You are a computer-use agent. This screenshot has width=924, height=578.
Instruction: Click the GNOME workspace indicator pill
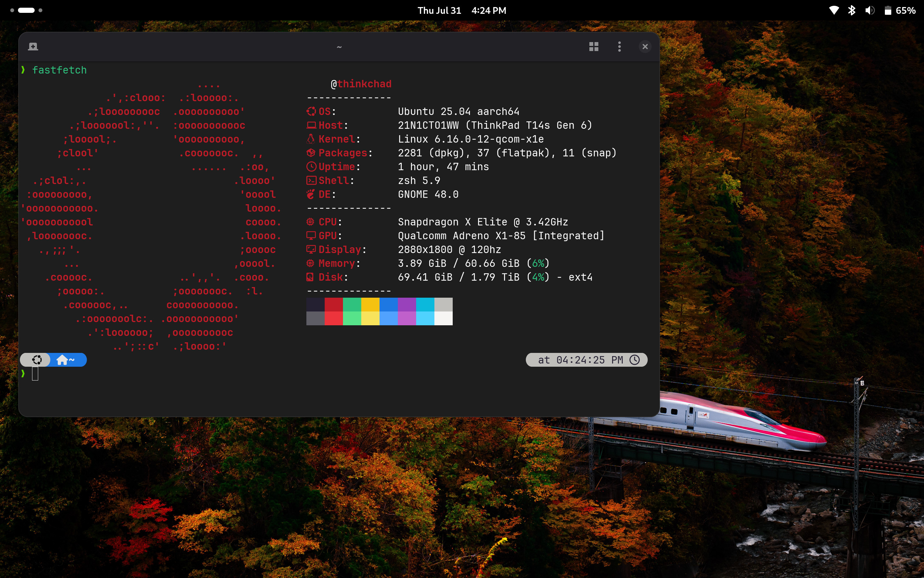tap(26, 10)
